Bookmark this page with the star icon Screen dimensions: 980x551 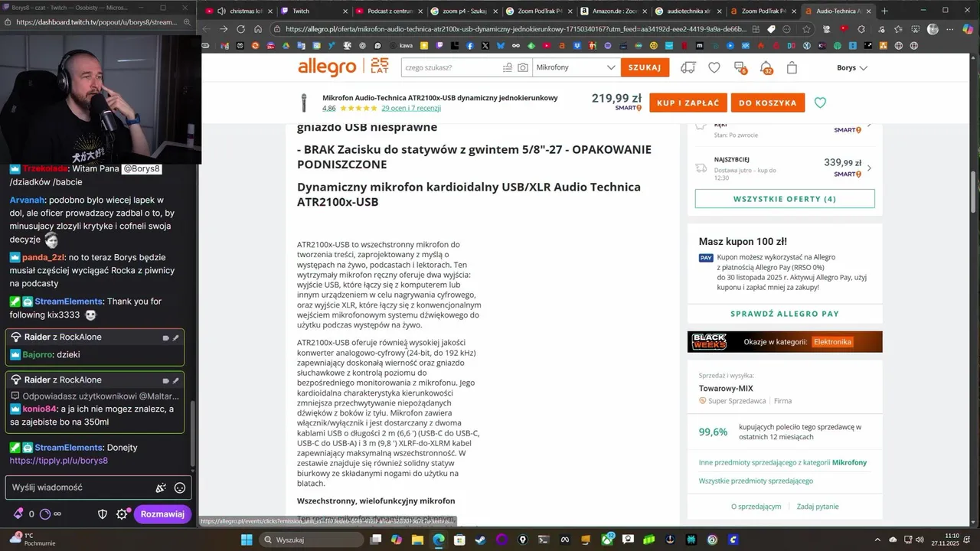805,29
